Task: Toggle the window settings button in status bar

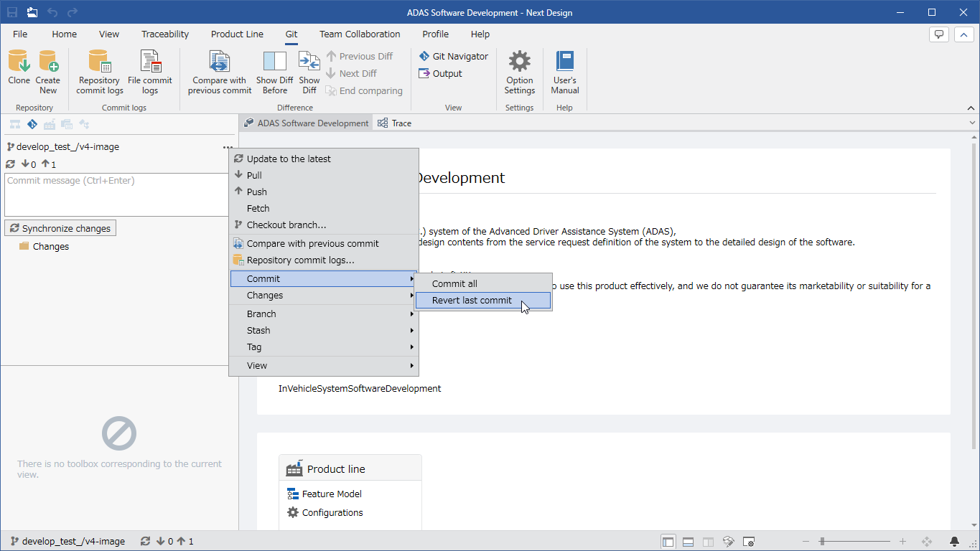Action: coord(748,542)
